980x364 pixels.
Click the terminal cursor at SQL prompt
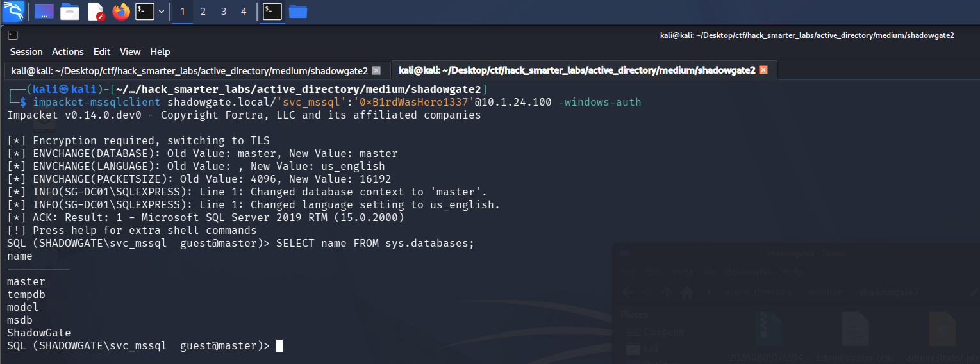[x=279, y=346]
